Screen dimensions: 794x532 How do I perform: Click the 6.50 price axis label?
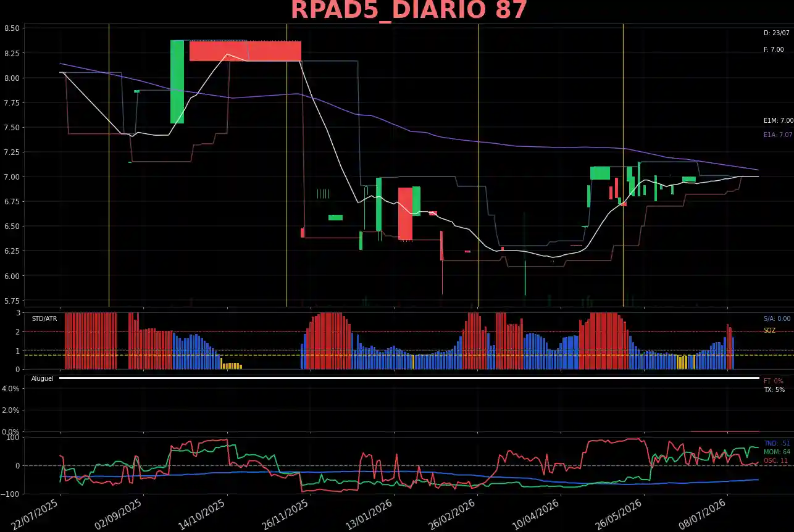(12, 227)
